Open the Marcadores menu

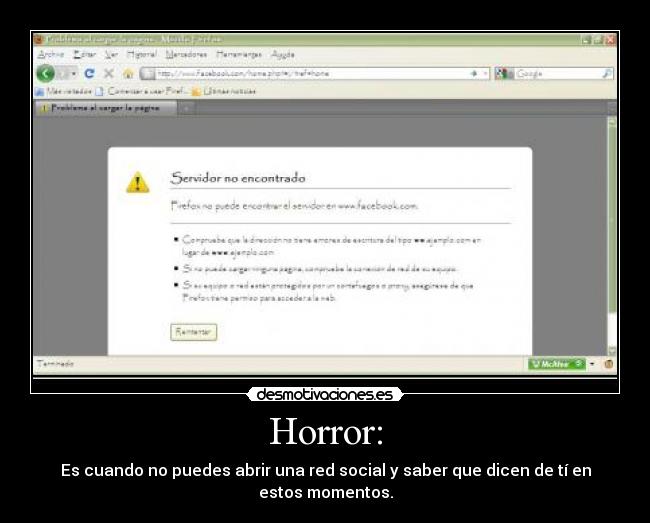pos(186,54)
